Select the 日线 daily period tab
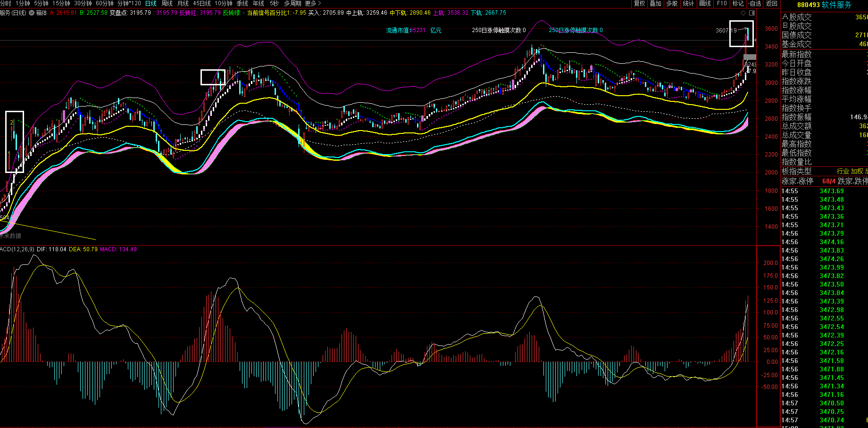 pyautogui.click(x=150, y=4)
